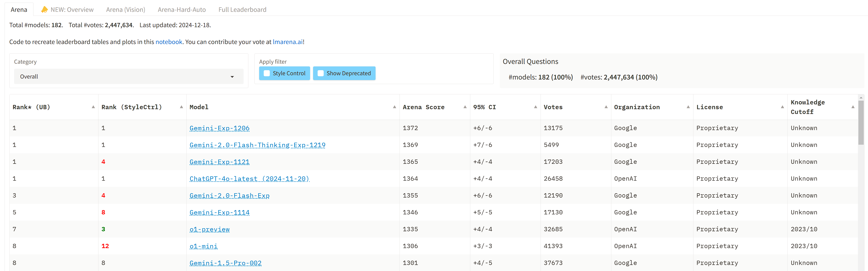Visit the lmarena.ai link
The width and height of the screenshot is (868, 271).
tap(287, 42)
